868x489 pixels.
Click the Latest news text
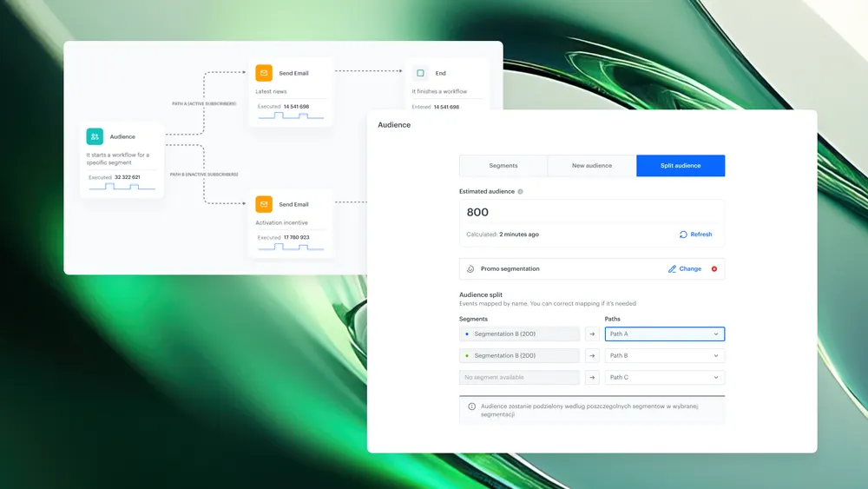(x=271, y=91)
